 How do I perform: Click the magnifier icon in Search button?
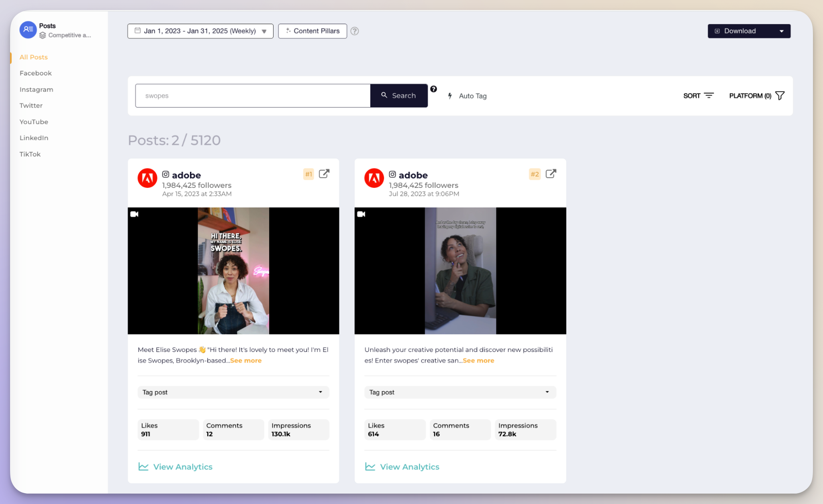384,95
